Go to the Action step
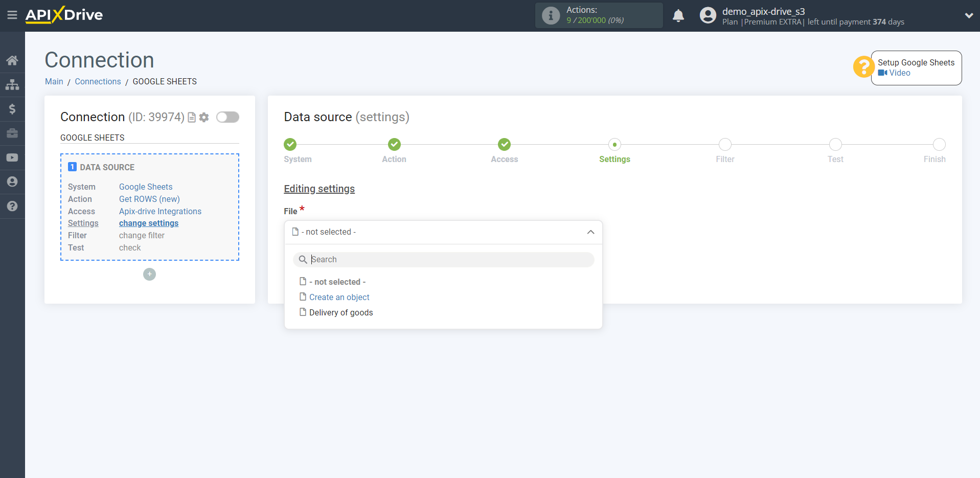 tap(394, 145)
